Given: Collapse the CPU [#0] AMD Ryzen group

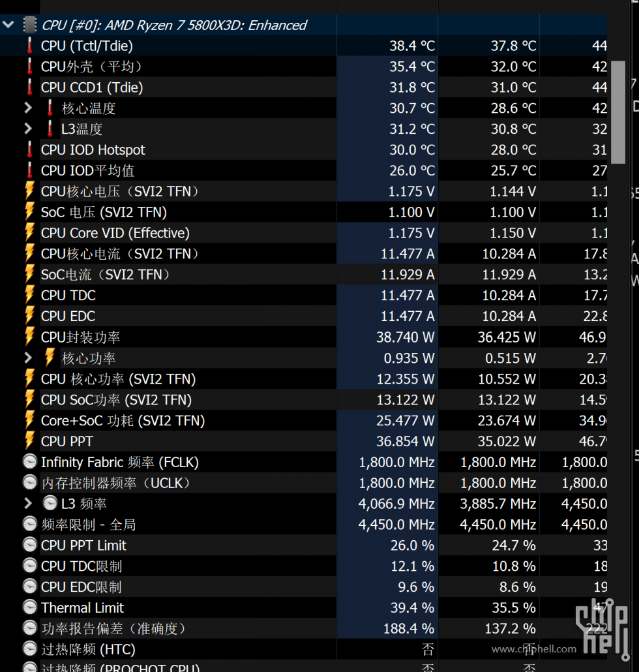Looking at the screenshot, I should tap(8, 24).
